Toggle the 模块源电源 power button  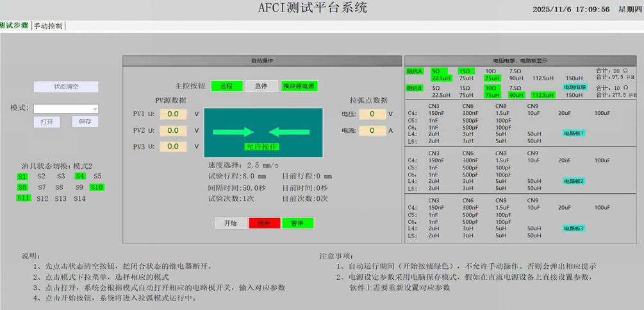click(x=299, y=86)
